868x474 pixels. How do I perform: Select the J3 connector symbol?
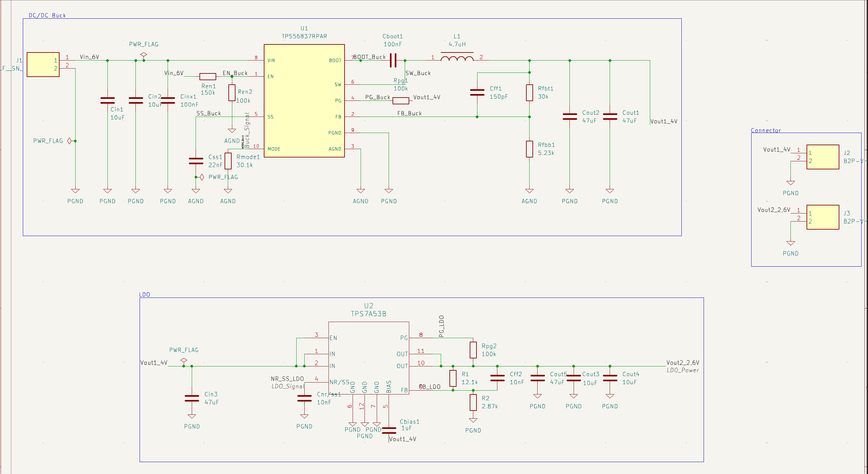click(x=823, y=217)
